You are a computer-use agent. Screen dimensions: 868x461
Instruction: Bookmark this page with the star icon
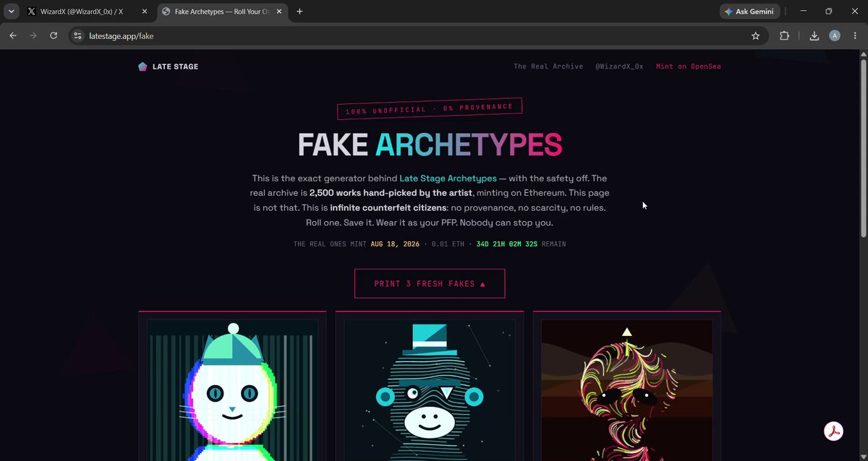coord(756,36)
